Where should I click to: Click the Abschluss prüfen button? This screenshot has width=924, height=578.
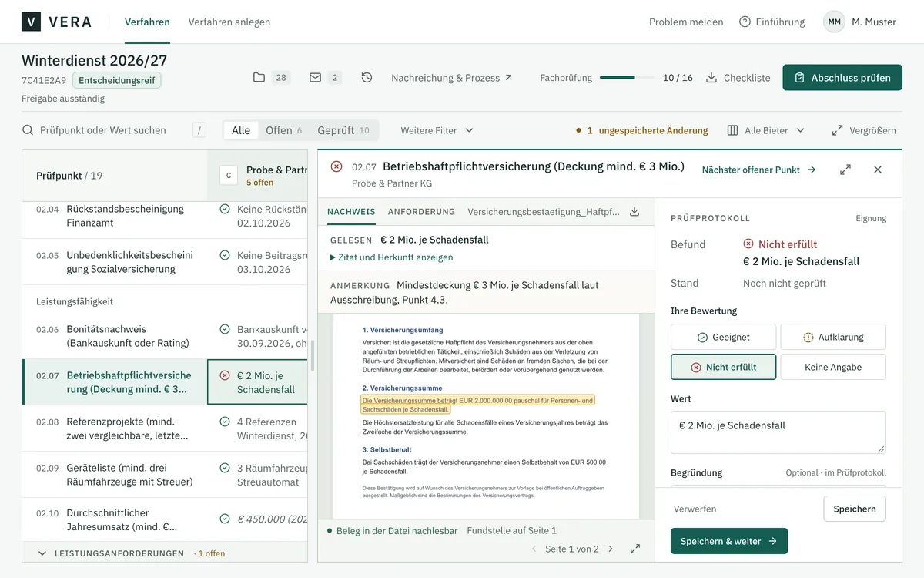coord(842,77)
